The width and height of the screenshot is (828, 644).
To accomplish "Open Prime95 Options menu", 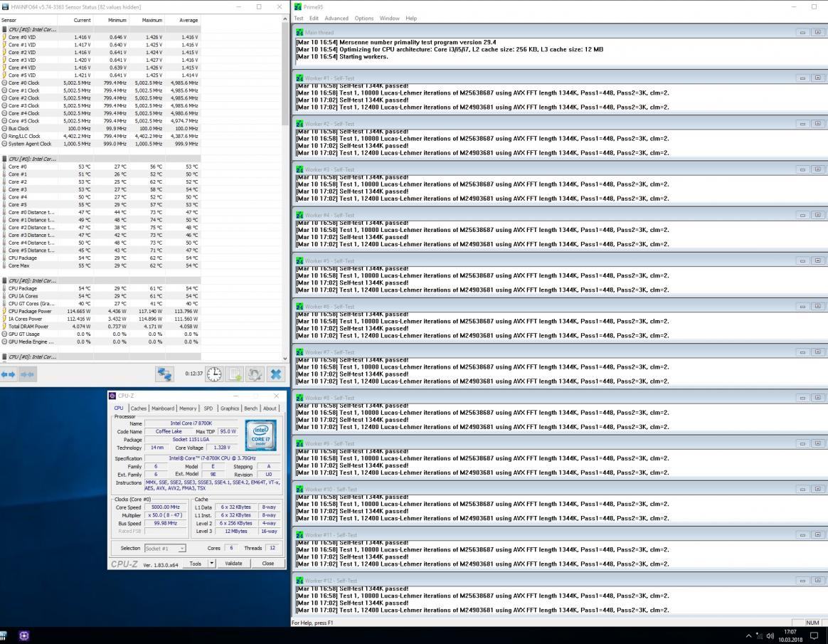I will 363,19.
